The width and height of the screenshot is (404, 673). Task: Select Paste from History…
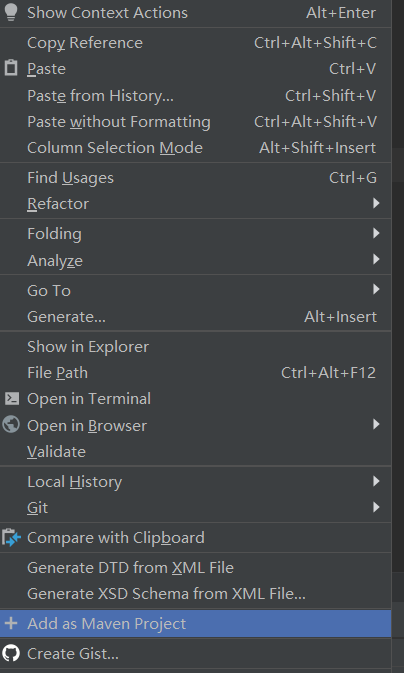pos(195,95)
